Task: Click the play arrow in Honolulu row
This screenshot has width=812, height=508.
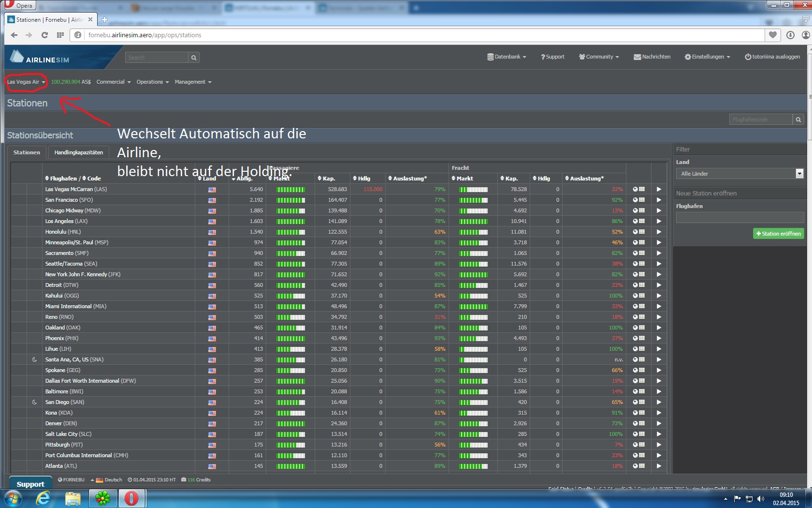Action: pos(659,232)
